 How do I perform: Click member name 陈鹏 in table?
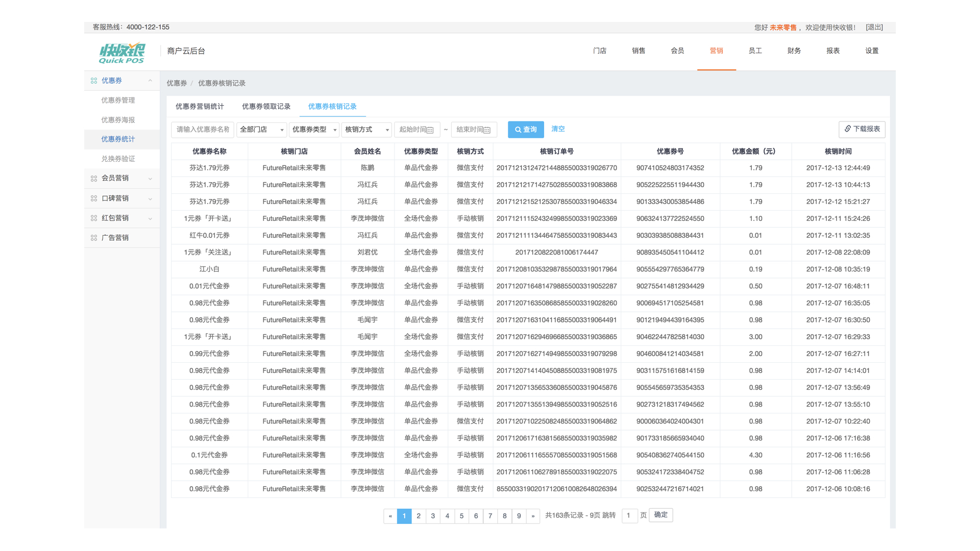(367, 168)
